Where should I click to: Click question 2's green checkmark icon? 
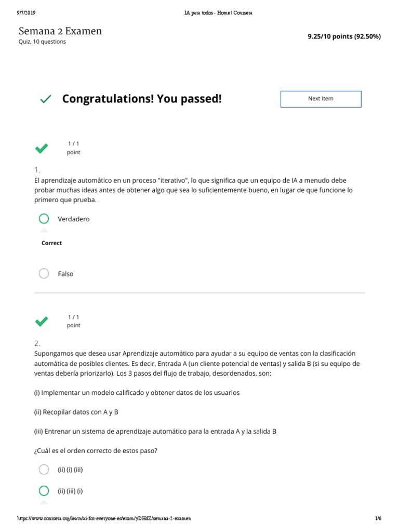pyautogui.click(x=42, y=322)
